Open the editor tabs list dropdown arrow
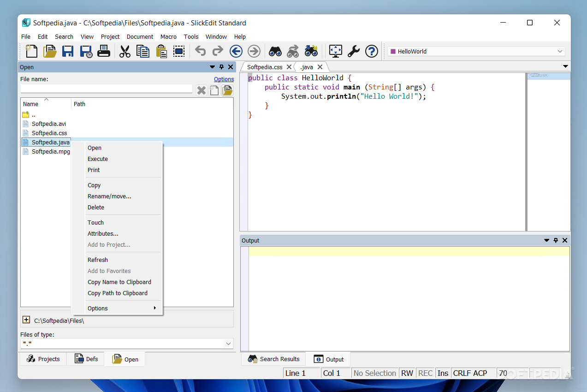Viewport: 587px width, 392px height. (x=565, y=66)
